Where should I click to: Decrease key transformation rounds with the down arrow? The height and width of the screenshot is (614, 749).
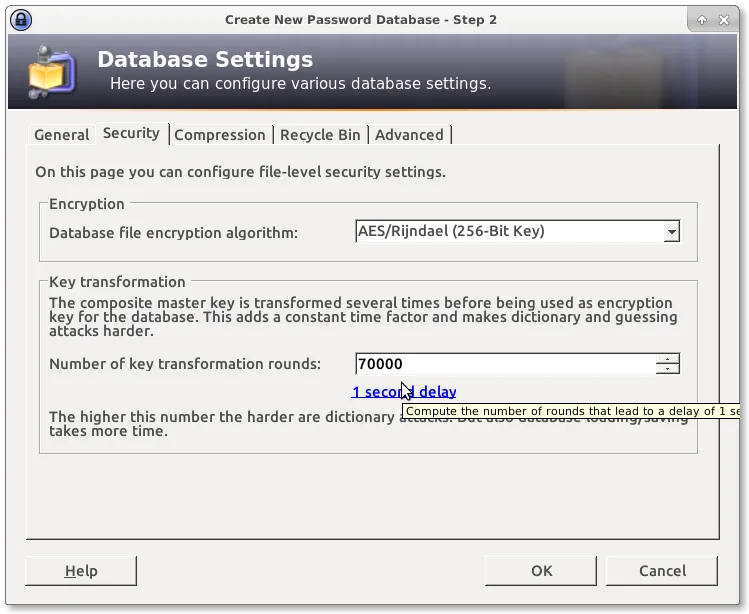point(668,369)
